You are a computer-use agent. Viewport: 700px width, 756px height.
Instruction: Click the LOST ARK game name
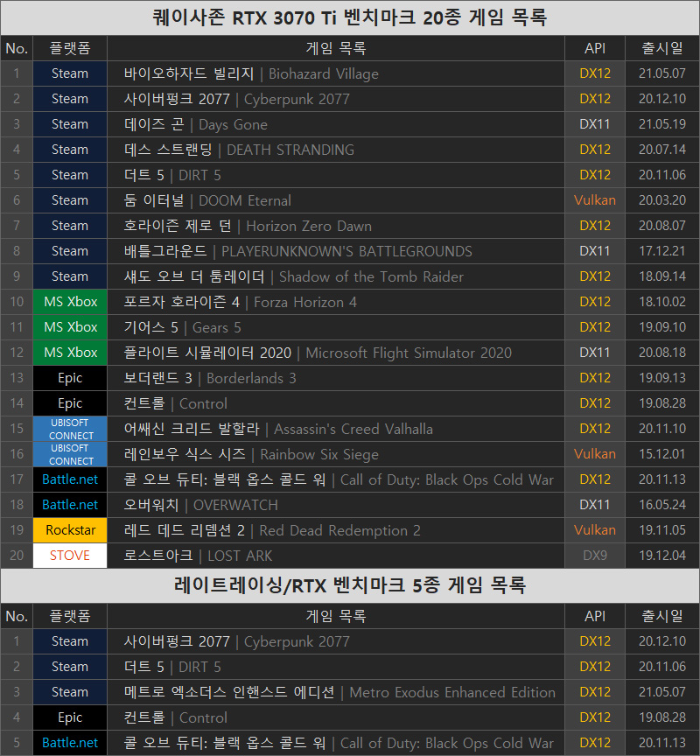point(240,556)
